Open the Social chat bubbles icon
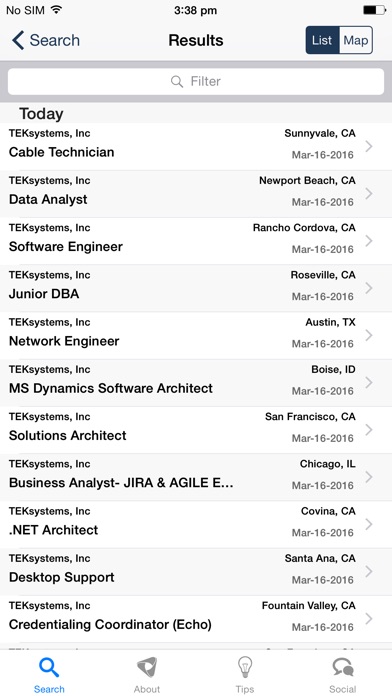Image resolution: width=392 pixels, height=696 pixels. 342,667
